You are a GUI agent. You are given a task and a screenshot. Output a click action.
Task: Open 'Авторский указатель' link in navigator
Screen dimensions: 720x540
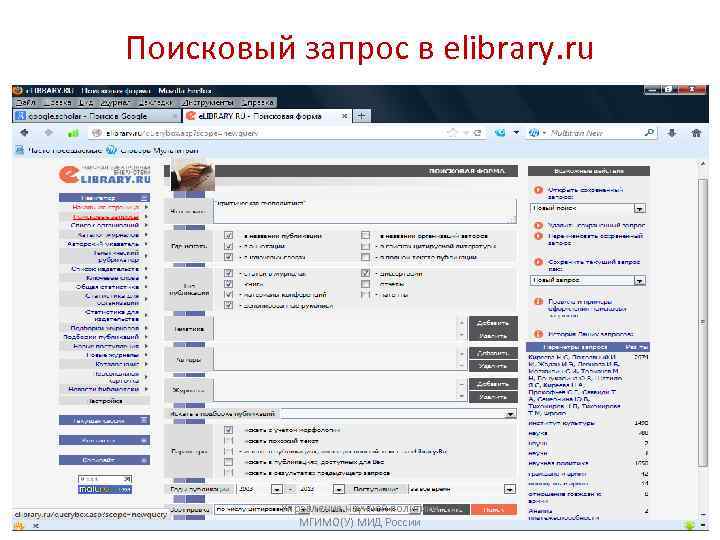coord(103,244)
